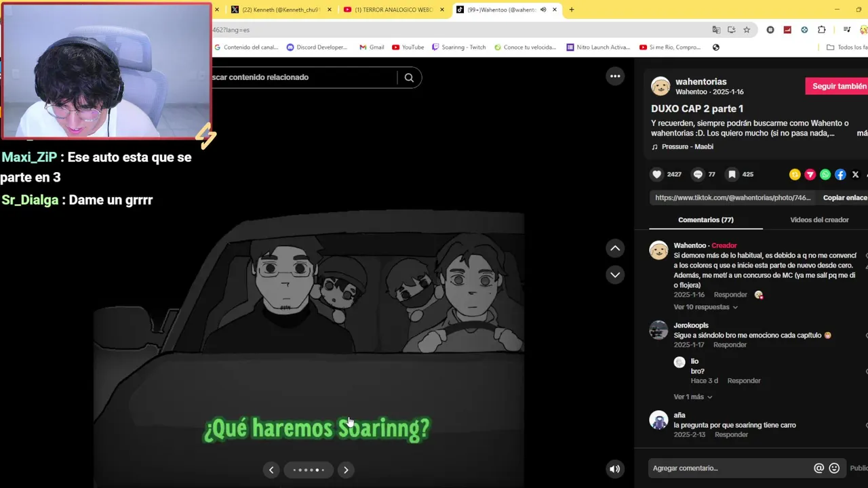Open Si me Rio, Compro bookmark
868x488 pixels.
coord(670,47)
